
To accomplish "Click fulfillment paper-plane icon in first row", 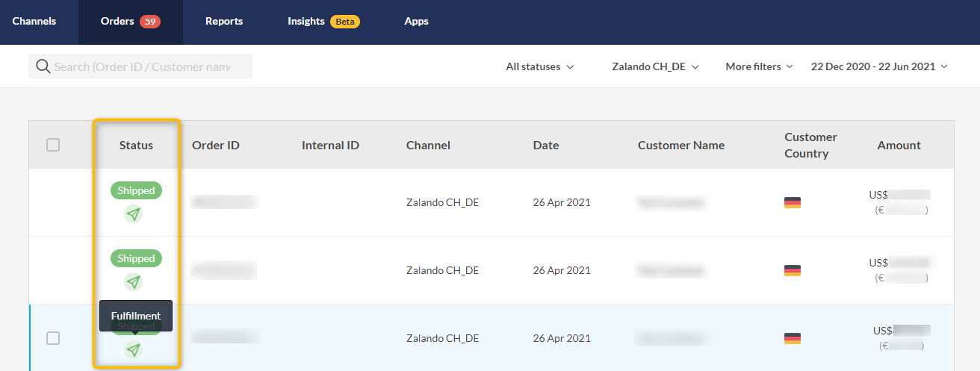I will 133,214.
